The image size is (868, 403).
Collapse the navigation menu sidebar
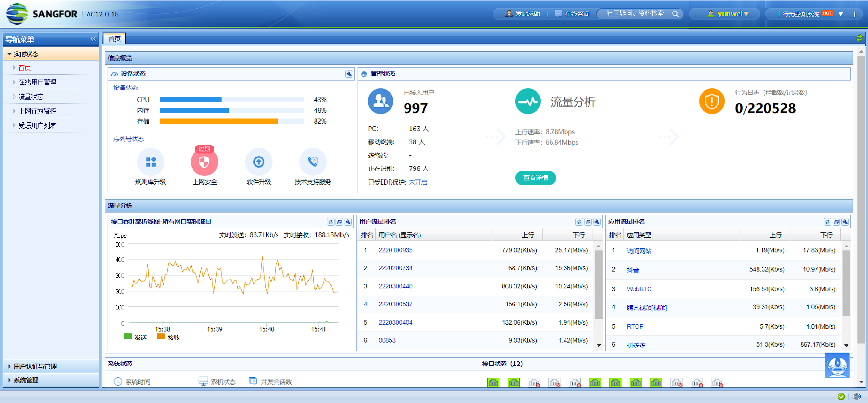pos(93,39)
